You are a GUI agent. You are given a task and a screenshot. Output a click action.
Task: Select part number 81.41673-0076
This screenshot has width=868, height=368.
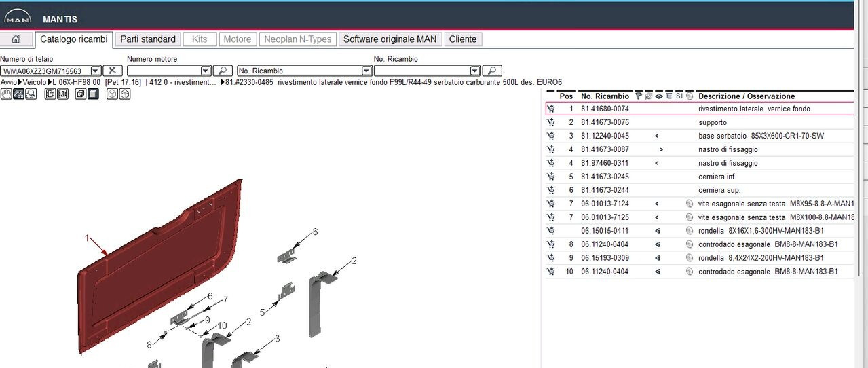(x=605, y=122)
